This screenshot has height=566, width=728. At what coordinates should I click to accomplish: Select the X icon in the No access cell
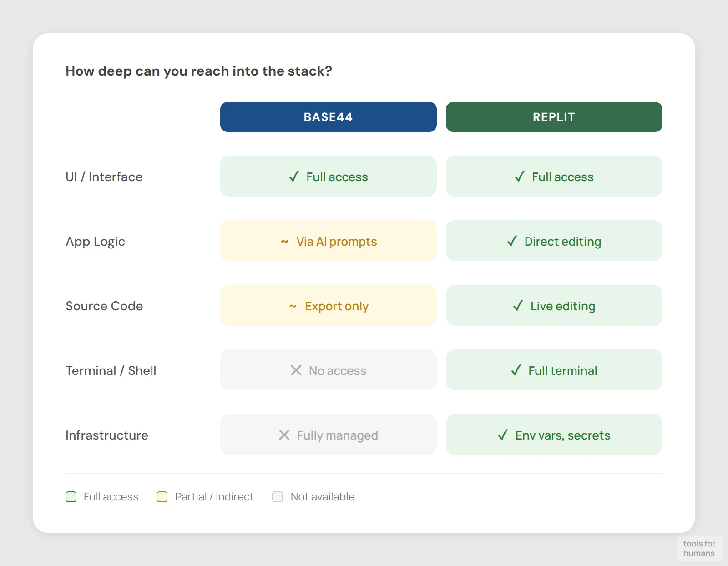click(296, 370)
